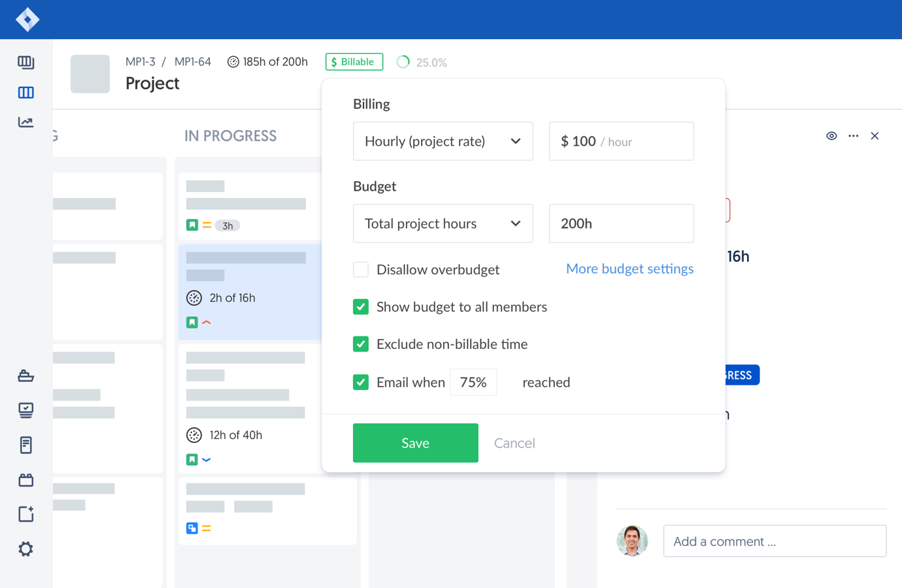Uncheck Exclude non-billable time
902x588 pixels.
coord(361,344)
